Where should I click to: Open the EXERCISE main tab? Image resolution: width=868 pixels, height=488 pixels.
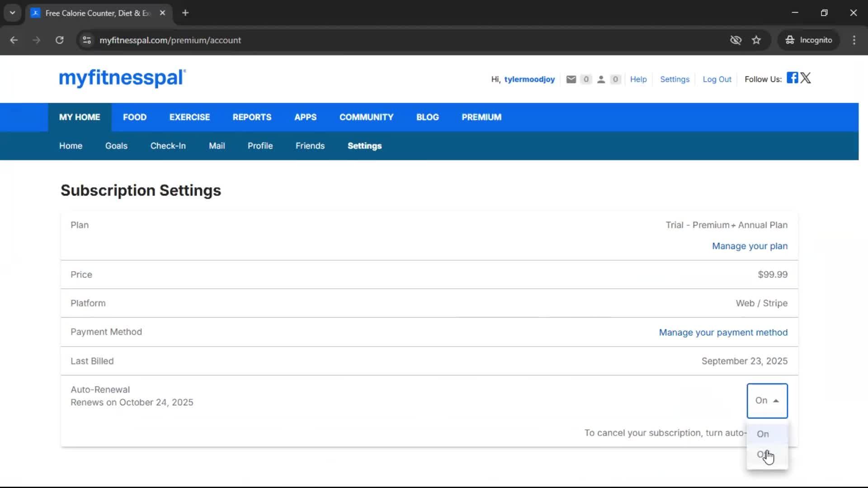coord(189,117)
